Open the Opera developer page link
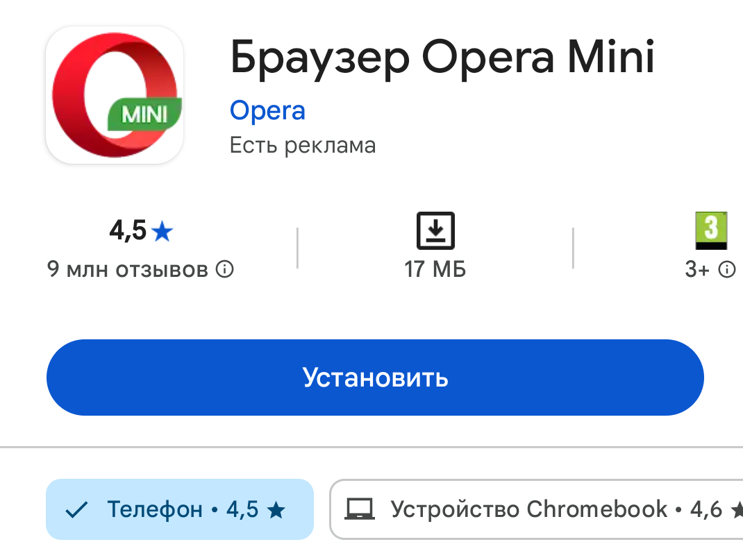 [267, 110]
